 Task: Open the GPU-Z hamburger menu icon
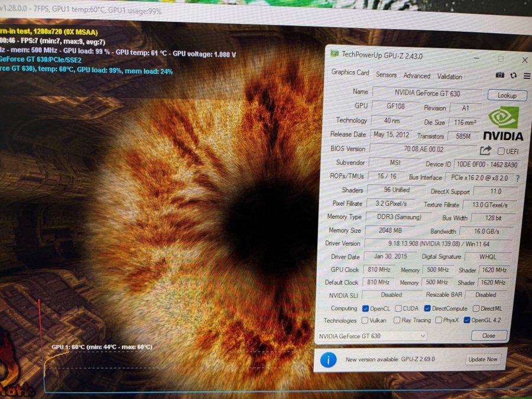pyautogui.click(x=527, y=76)
